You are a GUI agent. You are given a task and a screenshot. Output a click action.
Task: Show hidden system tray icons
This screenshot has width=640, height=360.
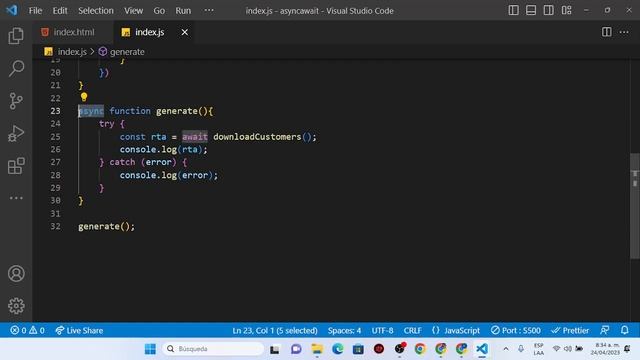coord(506,349)
